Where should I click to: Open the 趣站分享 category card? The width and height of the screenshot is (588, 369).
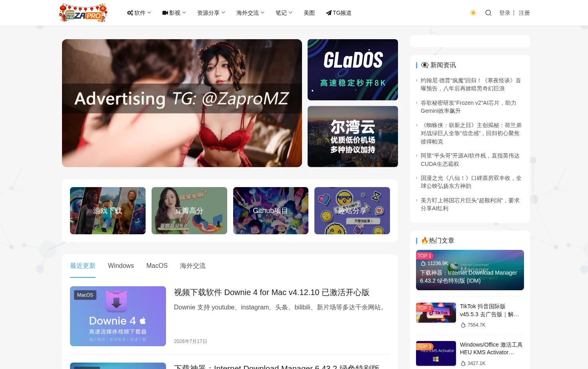coord(352,211)
